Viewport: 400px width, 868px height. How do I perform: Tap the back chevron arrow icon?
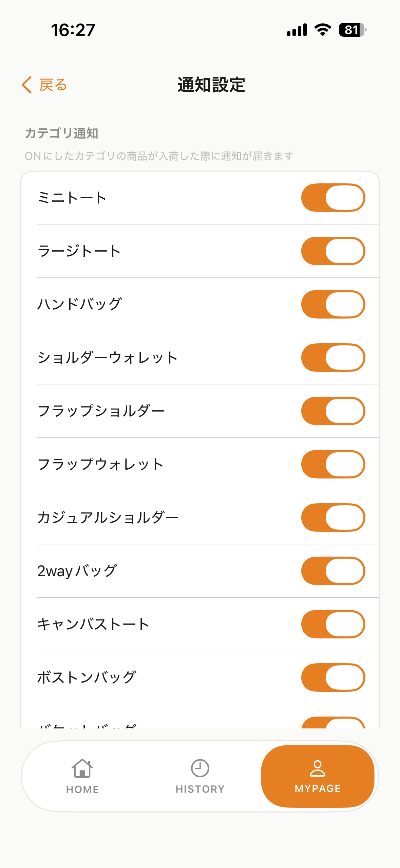click(x=27, y=85)
